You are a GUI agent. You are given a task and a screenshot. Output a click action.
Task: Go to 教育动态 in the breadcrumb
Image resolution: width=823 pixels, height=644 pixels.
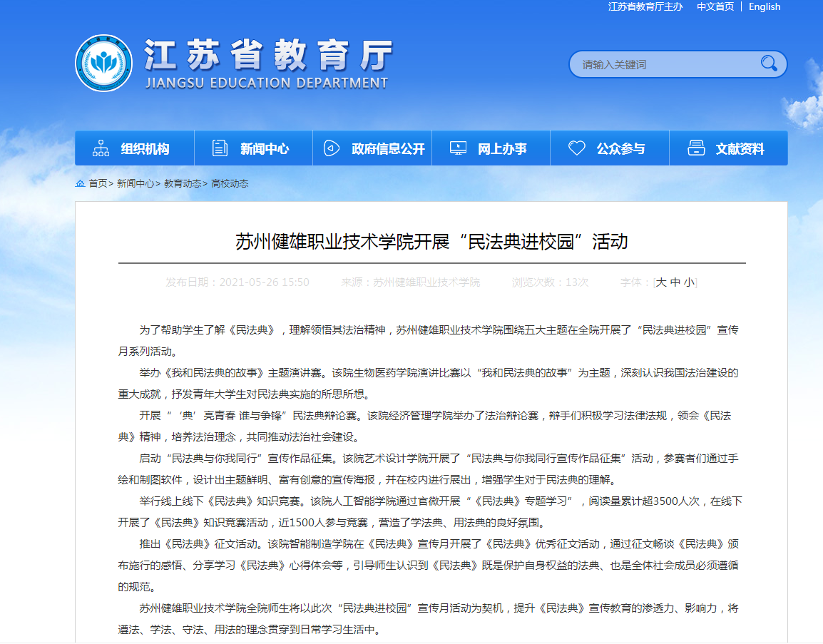click(x=183, y=183)
